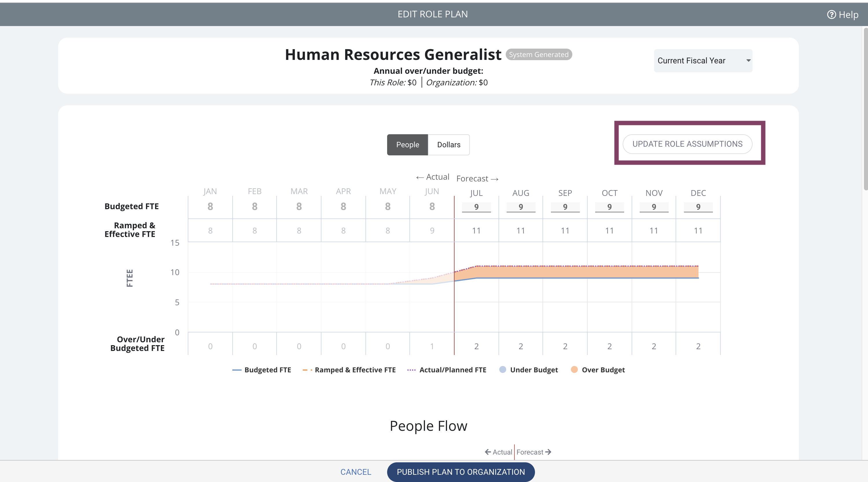Click the Human Resources Generalist title
The width and height of the screenshot is (868, 482).
point(393,55)
